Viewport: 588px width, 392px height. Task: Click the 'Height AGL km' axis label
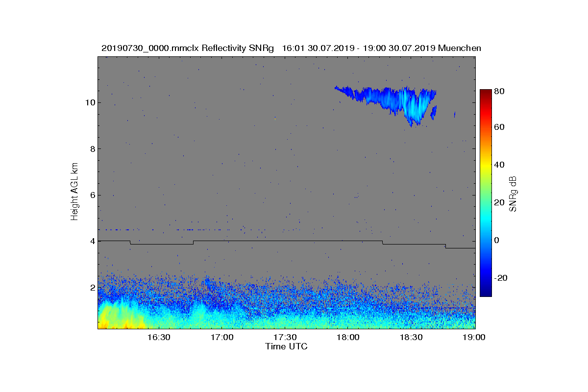tap(74, 192)
